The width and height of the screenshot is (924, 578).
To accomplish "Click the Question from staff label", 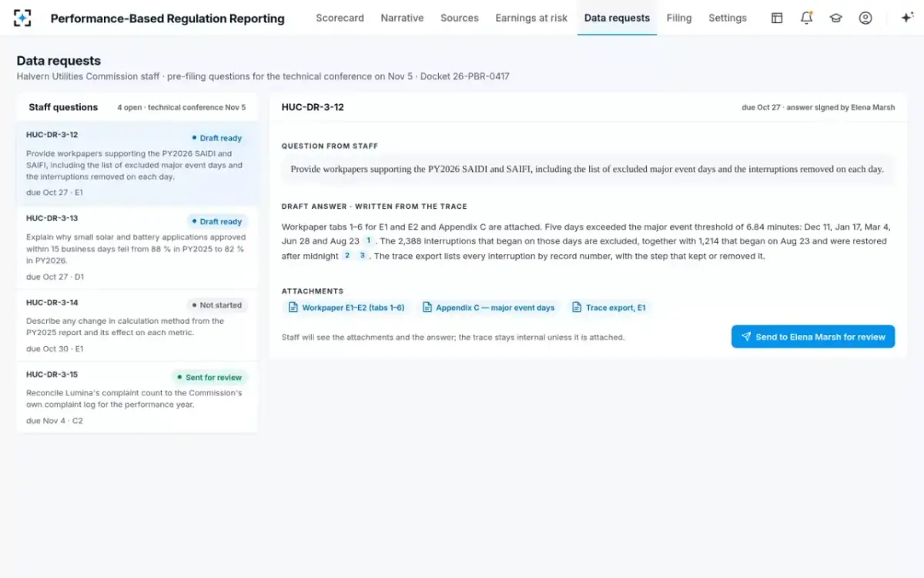I will [x=330, y=146].
